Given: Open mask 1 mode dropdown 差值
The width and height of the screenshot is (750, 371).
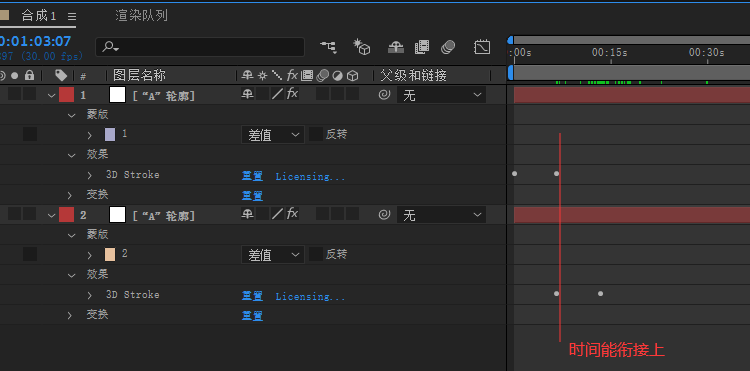Looking at the screenshot, I should click(x=273, y=135).
